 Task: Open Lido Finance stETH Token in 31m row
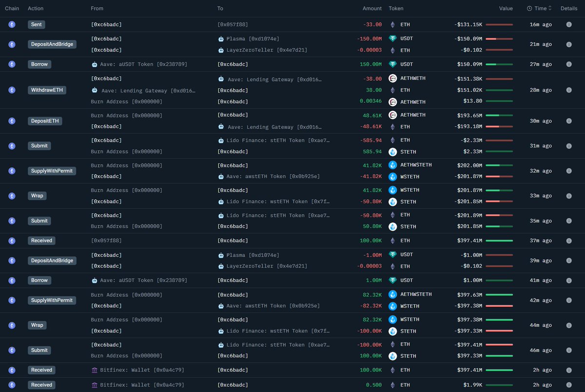pos(278,140)
